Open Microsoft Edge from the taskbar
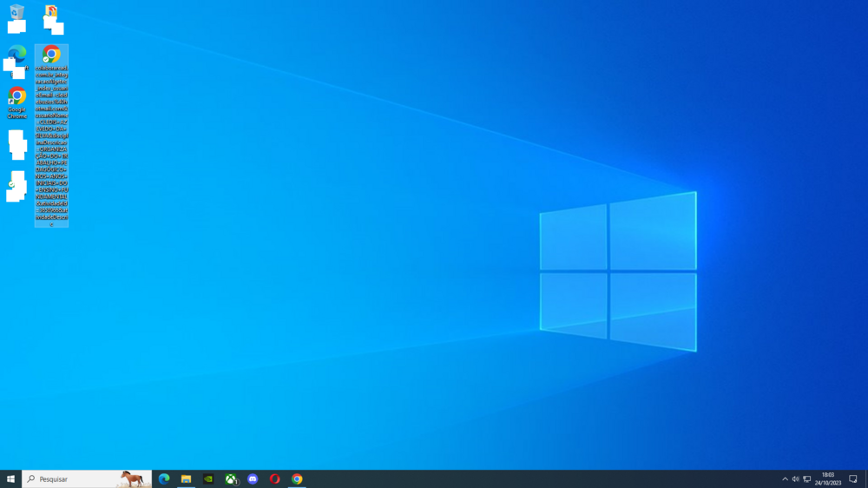868x488 pixels. 164,478
